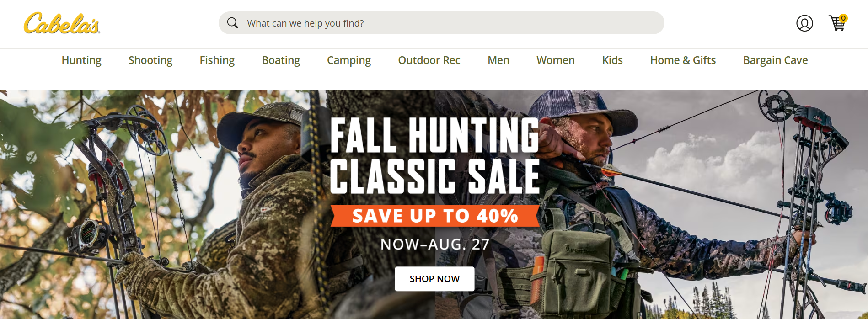Open the Home & Gifts menu

[x=683, y=60]
